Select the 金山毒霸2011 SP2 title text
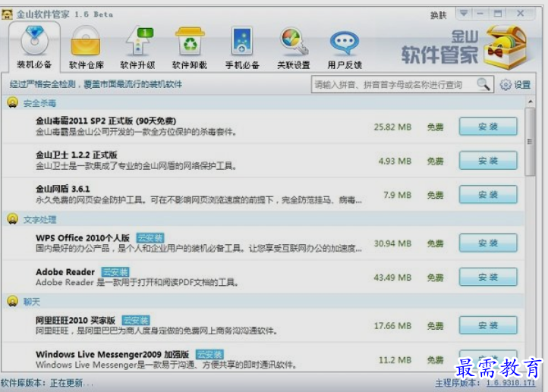This screenshot has height=392, width=548. (106, 121)
